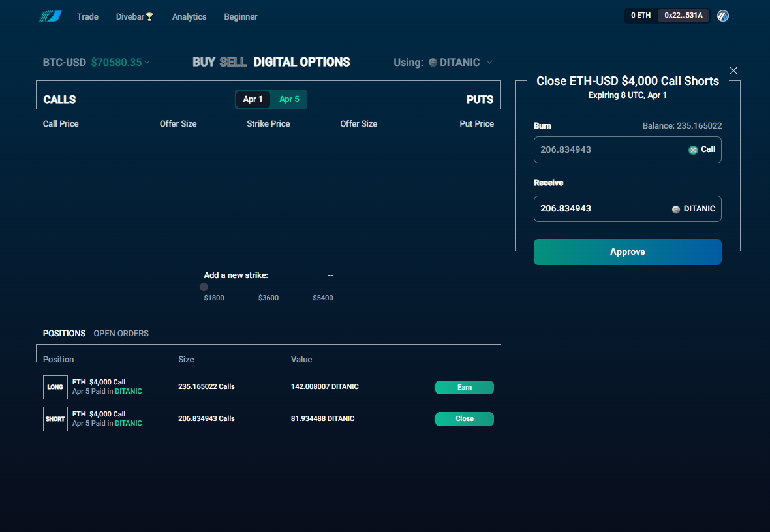The height and width of the screenshot is (532, 770).
Task: Switch expiry to Apr 5
Action: coord(289,99)
